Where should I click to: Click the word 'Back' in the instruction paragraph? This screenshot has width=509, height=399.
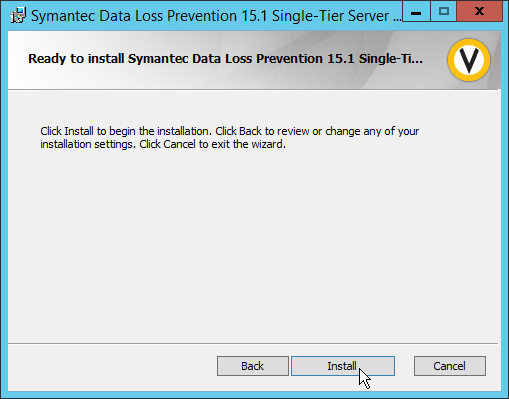click(x=250, y=131)
